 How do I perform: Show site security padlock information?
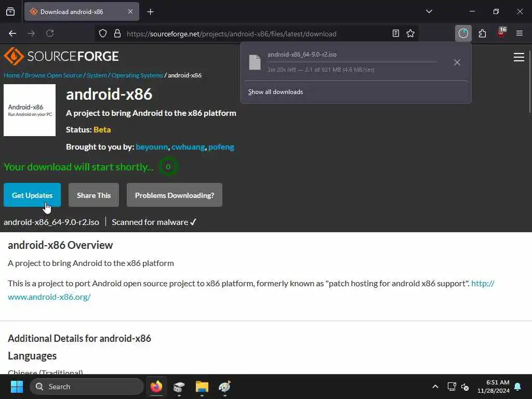[117, 34]
